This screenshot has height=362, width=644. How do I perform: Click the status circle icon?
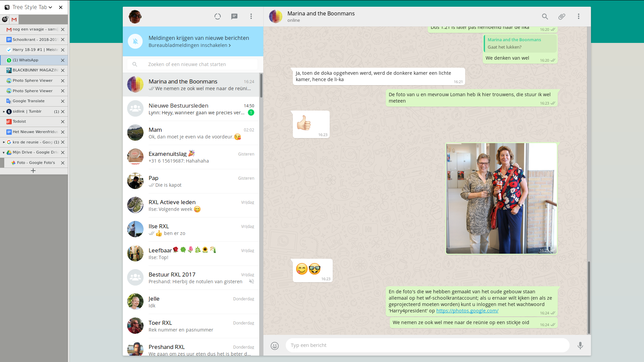(217, 16)
